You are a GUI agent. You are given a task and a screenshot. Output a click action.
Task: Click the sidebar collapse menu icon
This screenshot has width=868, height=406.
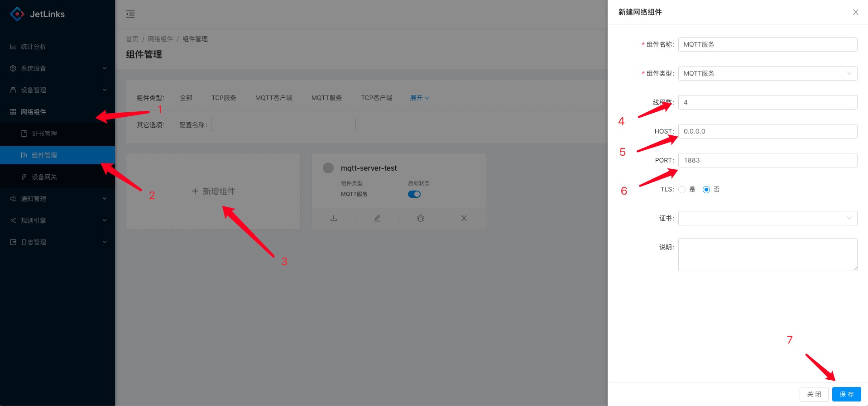point(130,14)
